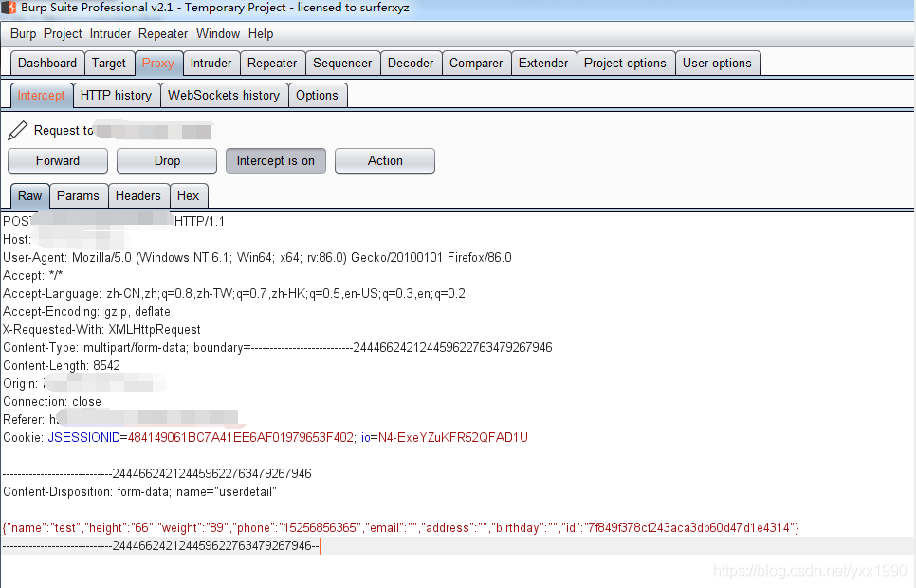Select the Proxy tab

tap(158, 64)
